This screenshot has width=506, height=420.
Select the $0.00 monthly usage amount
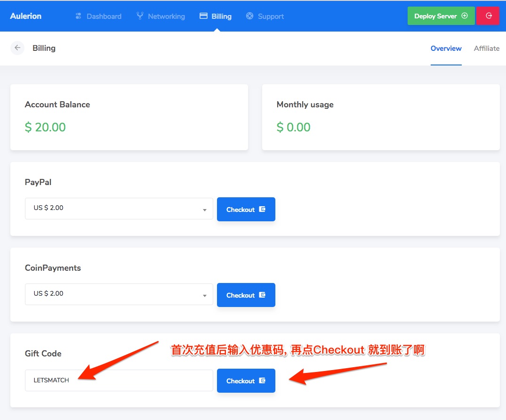(293, 128)
